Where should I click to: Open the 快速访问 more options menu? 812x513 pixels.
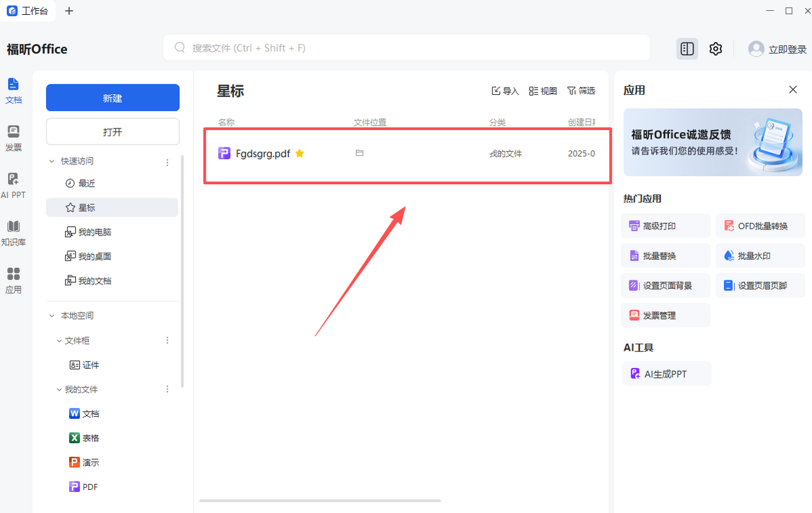point(167,162)
